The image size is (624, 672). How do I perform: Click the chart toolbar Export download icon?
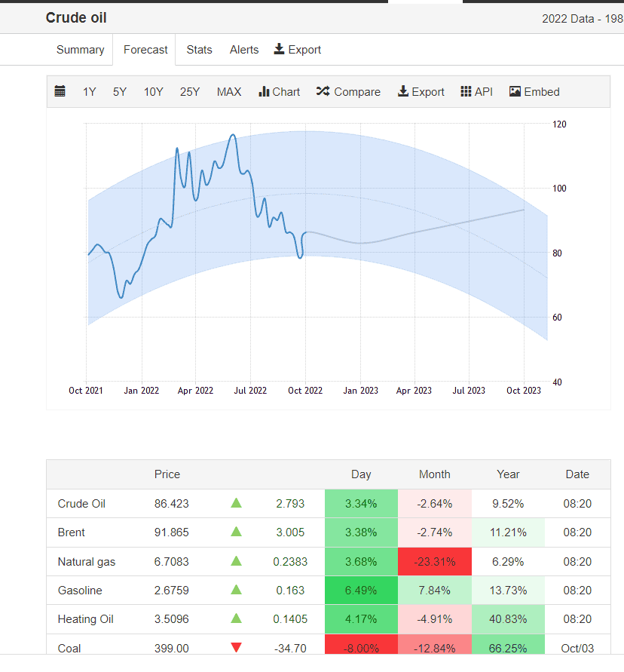point(403,91)
